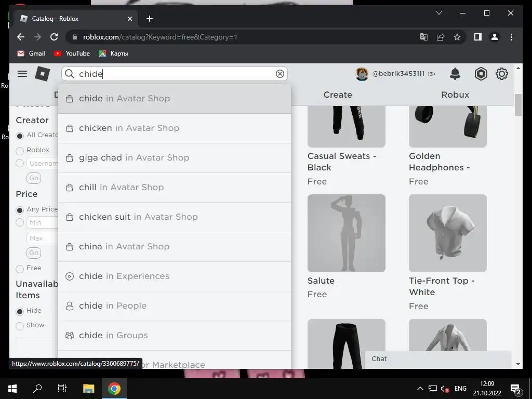Clear the search box with the X icon
This screenshot has width=532, height=399.
280,74
